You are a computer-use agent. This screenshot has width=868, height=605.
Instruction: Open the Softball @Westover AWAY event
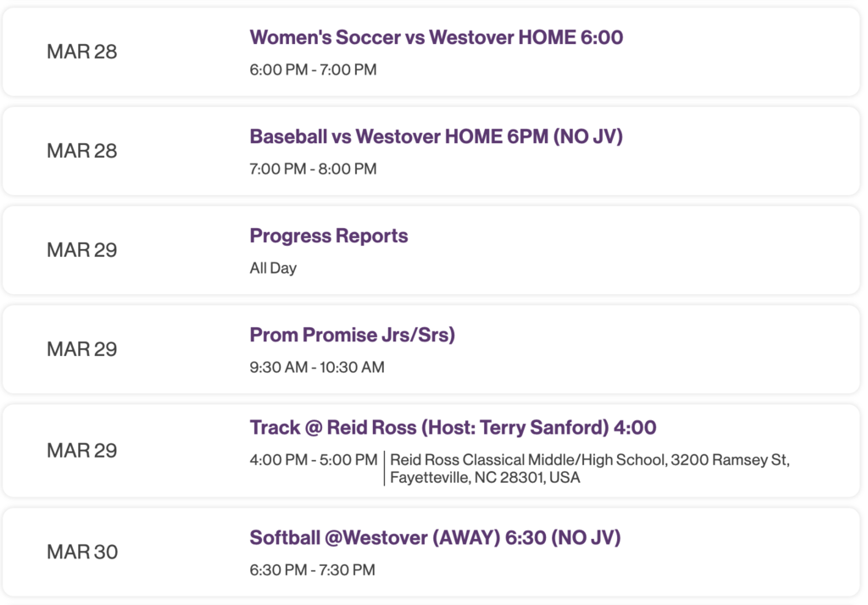tap(435, 537)
